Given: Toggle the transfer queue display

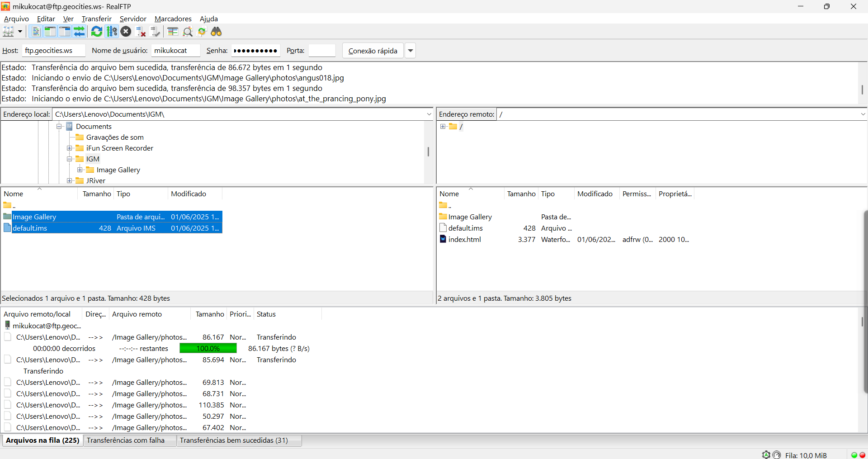Looking at the screenshot, I should [80, 32].
